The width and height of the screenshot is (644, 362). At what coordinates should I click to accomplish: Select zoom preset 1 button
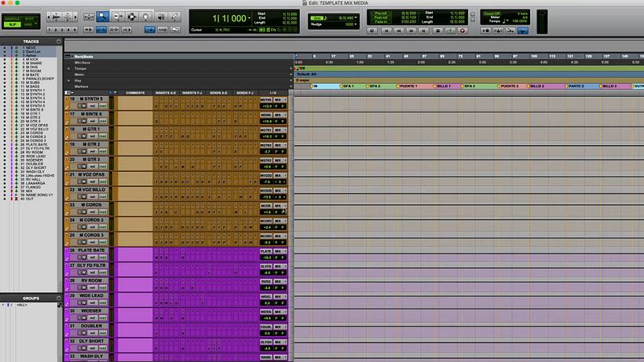pos(49,30)
